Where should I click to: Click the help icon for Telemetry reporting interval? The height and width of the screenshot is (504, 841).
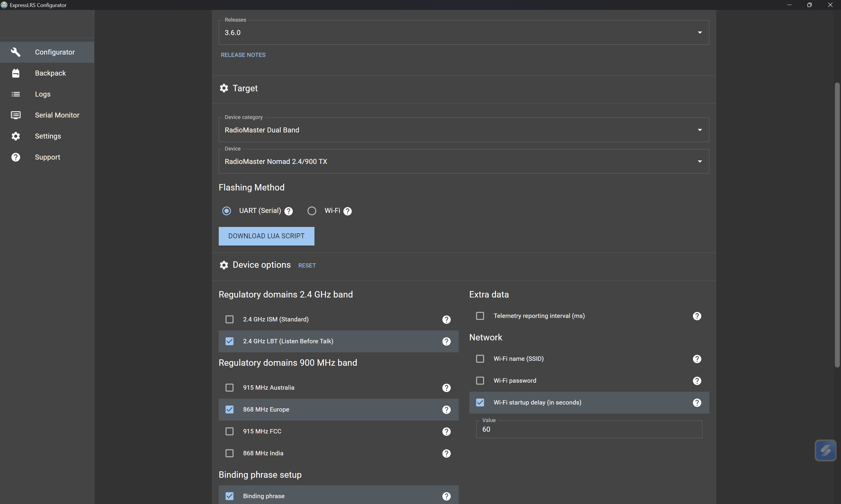coord(697,316)
